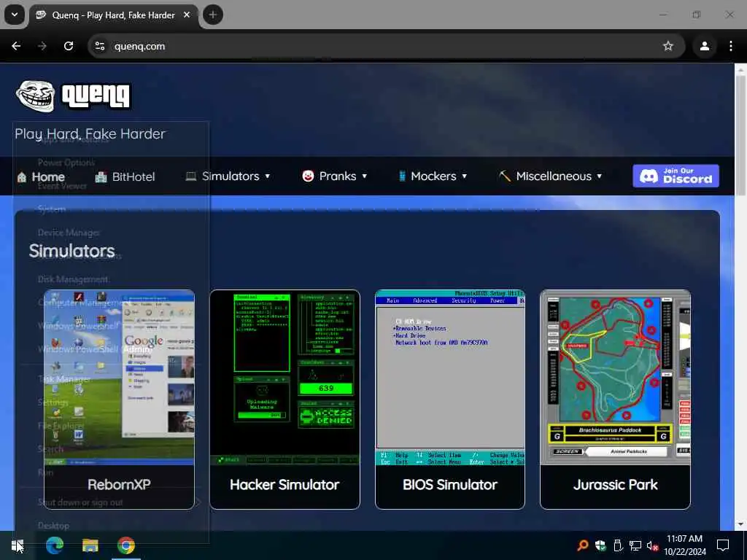Expand the Pranks dropdown menu

tap(334, 176)
